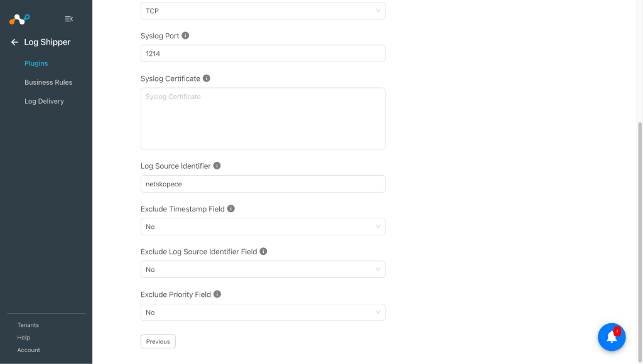The width and height of the screenshot is (643, 364).
Task: Open the Tenants link
Action: point(28,325)
